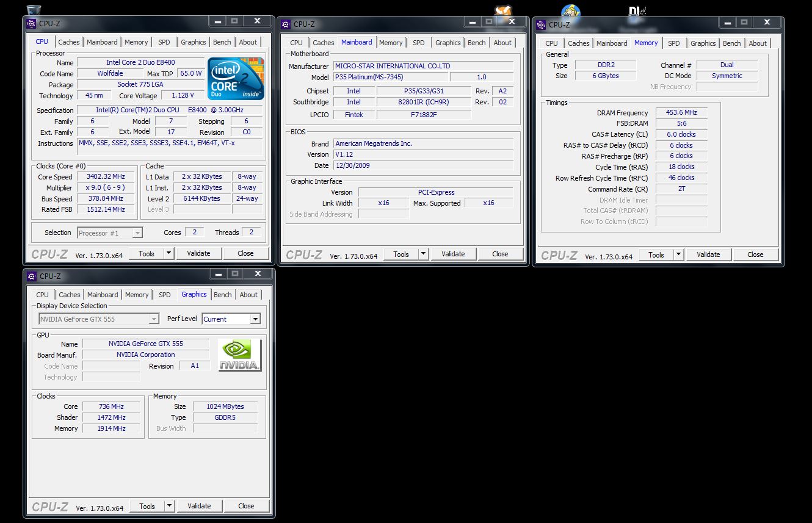Click the CPU-Z title icon in the Memory window
This screenshot has width=812, height=523.
[x=541, y=24]
